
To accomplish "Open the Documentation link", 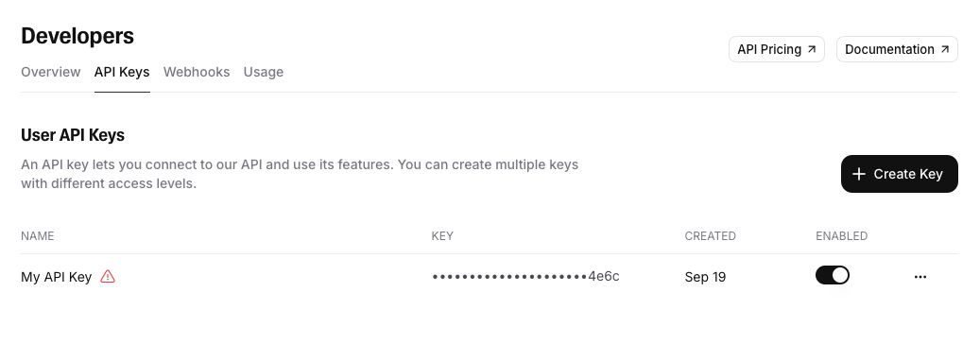I will click(x=897, y=49).
